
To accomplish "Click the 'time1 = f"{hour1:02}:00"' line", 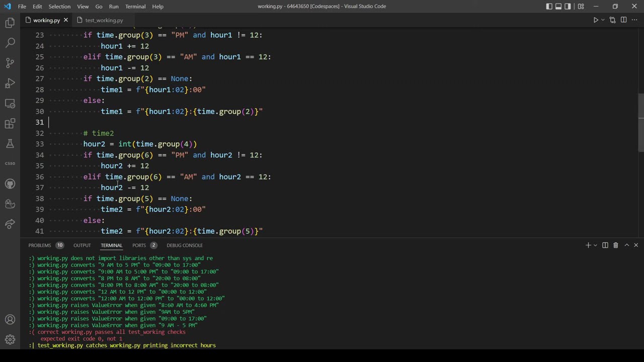I will 153,89.
